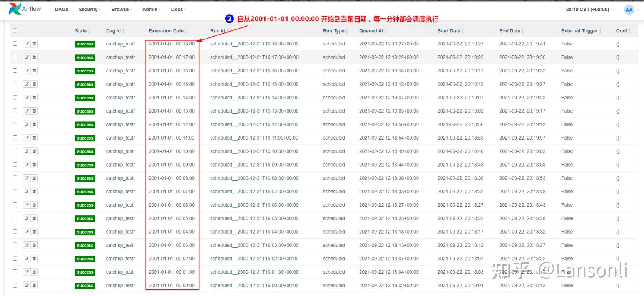Sort runs by Start Date
This screenshot has height=296, width=644.
[x=451, y=31]
